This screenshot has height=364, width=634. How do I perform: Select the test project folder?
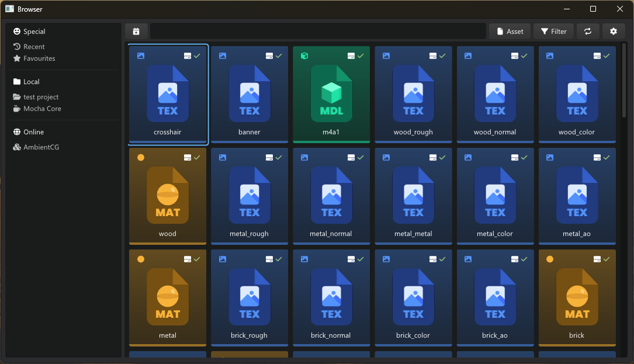pyautogui.click(x=41, y=97)
